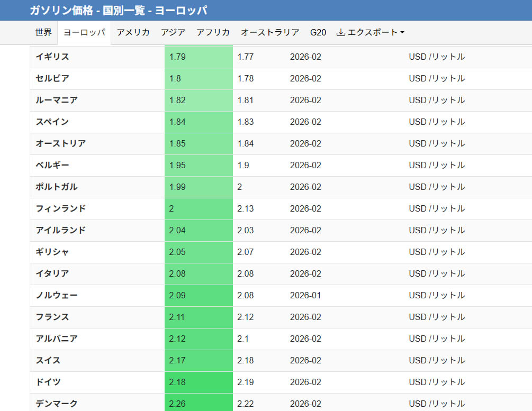Select the G20 tab

(318, 32)
